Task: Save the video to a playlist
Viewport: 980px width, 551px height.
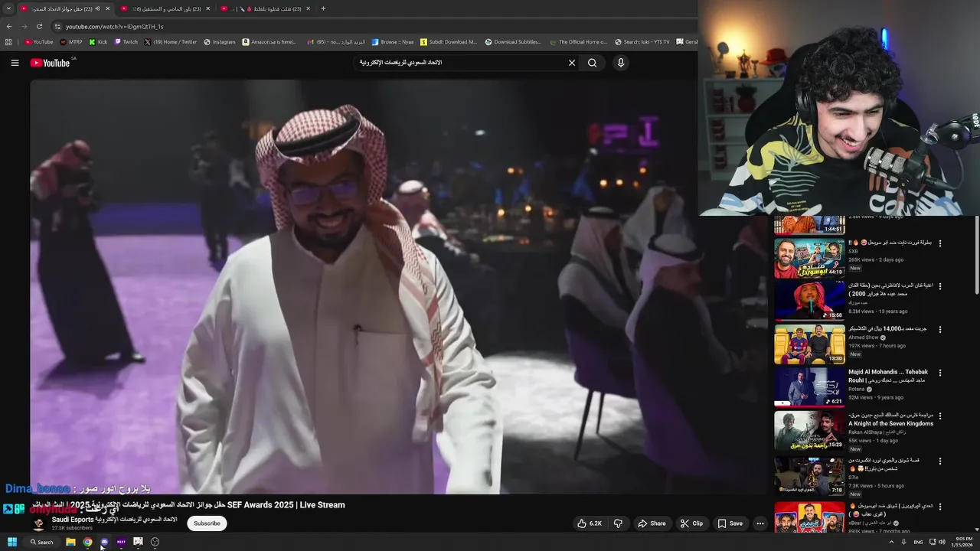Action: coord(730,523)
